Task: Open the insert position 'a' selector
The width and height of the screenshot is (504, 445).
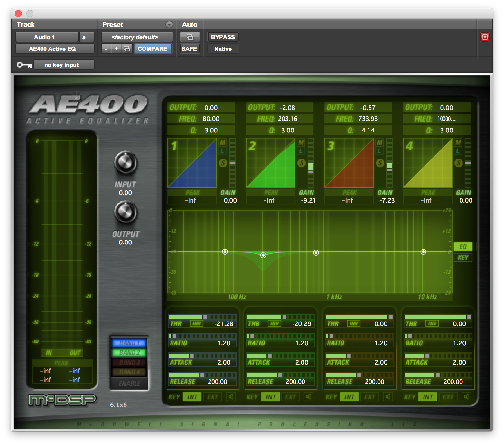Action: 87,37
